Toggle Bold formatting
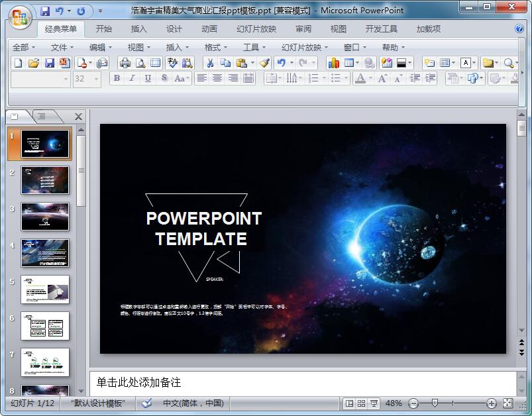 click(117, 78)
